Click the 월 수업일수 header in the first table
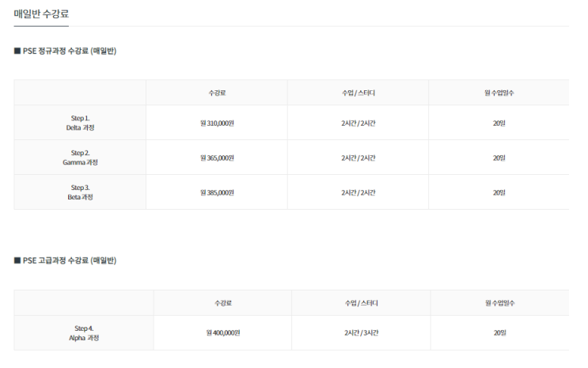Viewport: 588px width, 368px height. click(x=499, y=93)
